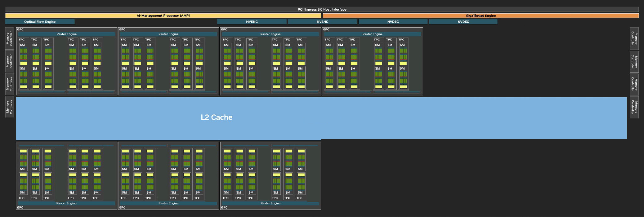Select Raster Engine in the bottom-right GPC
The image size is (644, 217).
coord(271,203)
